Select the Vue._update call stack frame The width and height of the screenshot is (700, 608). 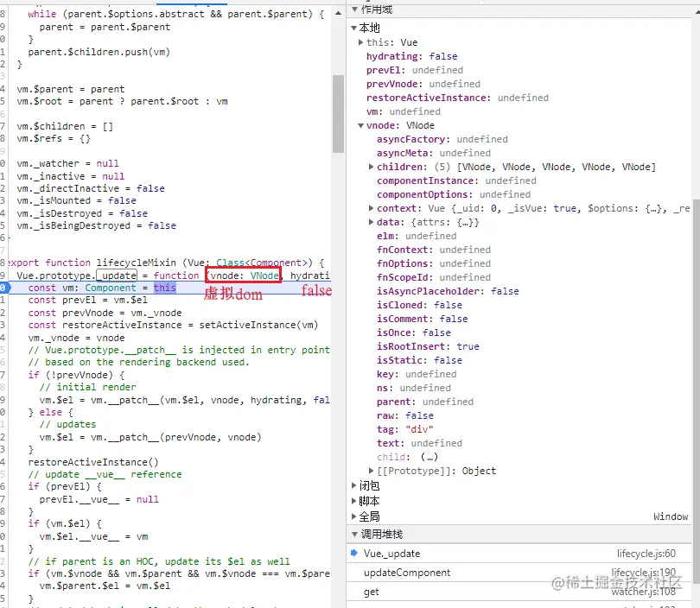519,554
